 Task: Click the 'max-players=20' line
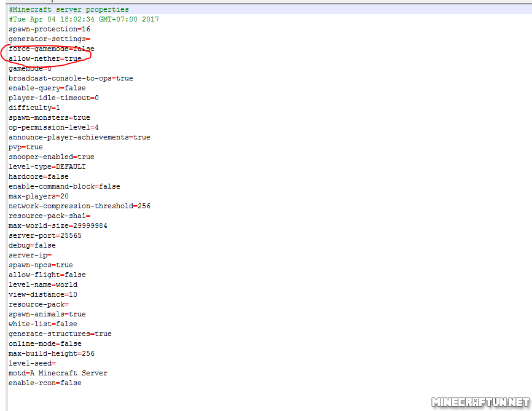click(39, 197)
